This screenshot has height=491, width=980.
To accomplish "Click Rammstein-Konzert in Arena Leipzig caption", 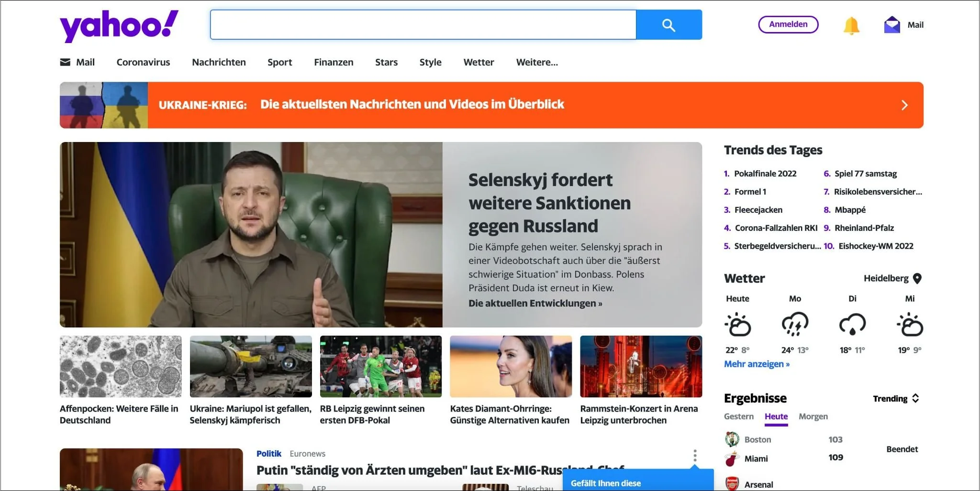I will (639, 415).
